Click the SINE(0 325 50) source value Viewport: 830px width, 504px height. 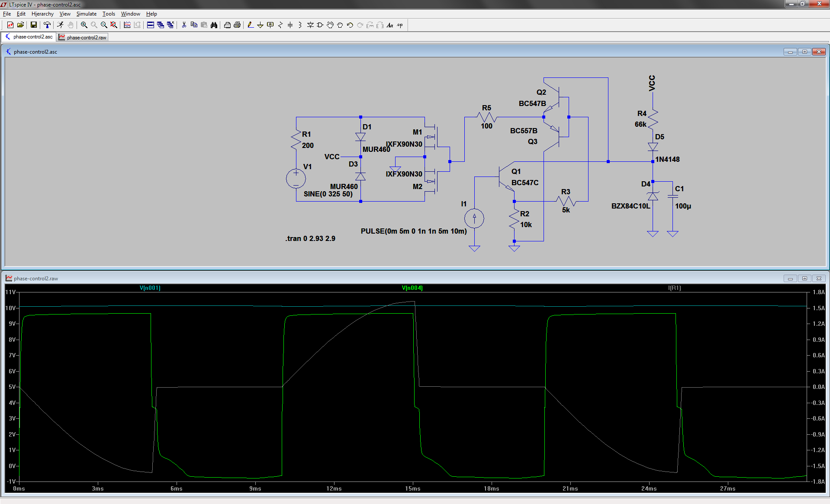click(x=328, y=194)
